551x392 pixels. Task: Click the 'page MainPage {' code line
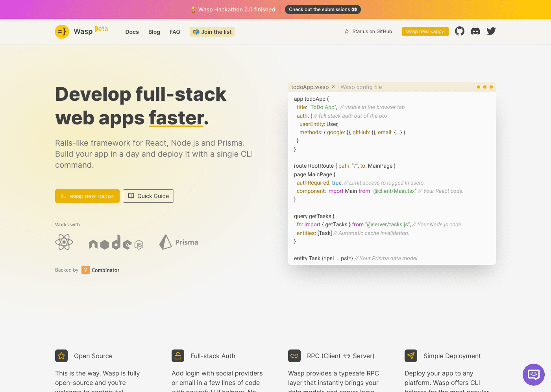(315, 174)
